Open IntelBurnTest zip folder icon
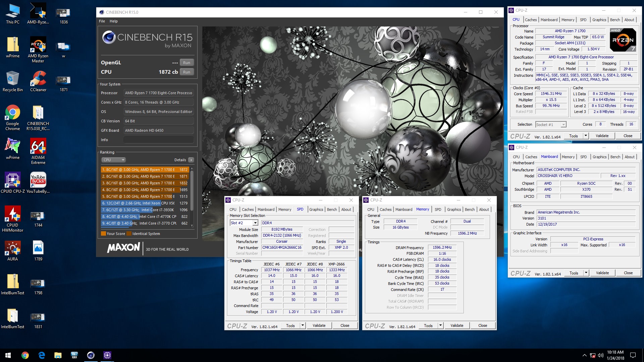 click(x=13, y=285)
